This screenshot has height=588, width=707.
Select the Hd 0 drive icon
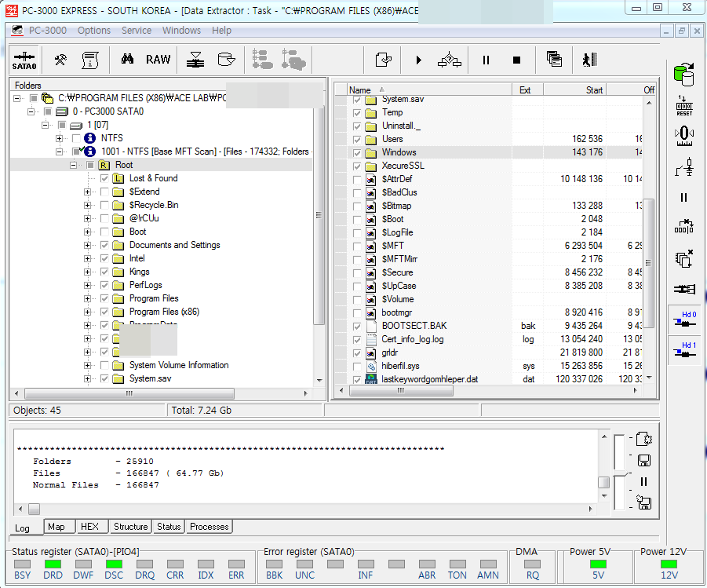[x=685, y=320]
